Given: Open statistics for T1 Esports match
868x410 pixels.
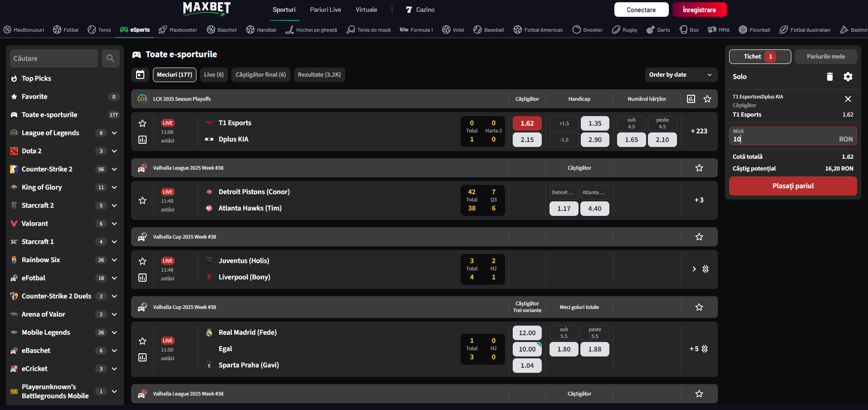Looking at the screenshot, I should [x=142, y=140].
